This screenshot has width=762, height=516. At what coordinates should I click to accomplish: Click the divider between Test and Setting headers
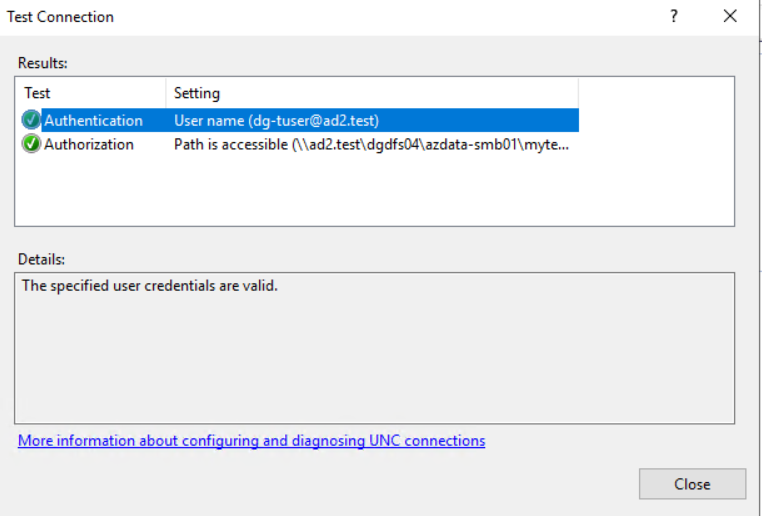[x=166, y=93]
